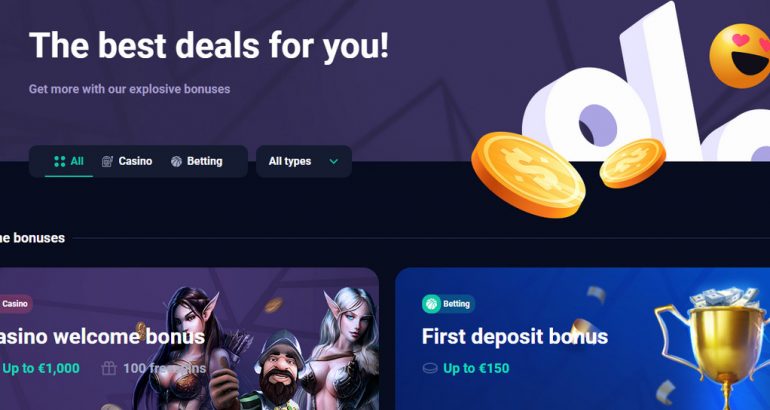Viewport: 770px width, 410px height.
Task: Click the small gold dollar coin
Action: tap(632, 163)
